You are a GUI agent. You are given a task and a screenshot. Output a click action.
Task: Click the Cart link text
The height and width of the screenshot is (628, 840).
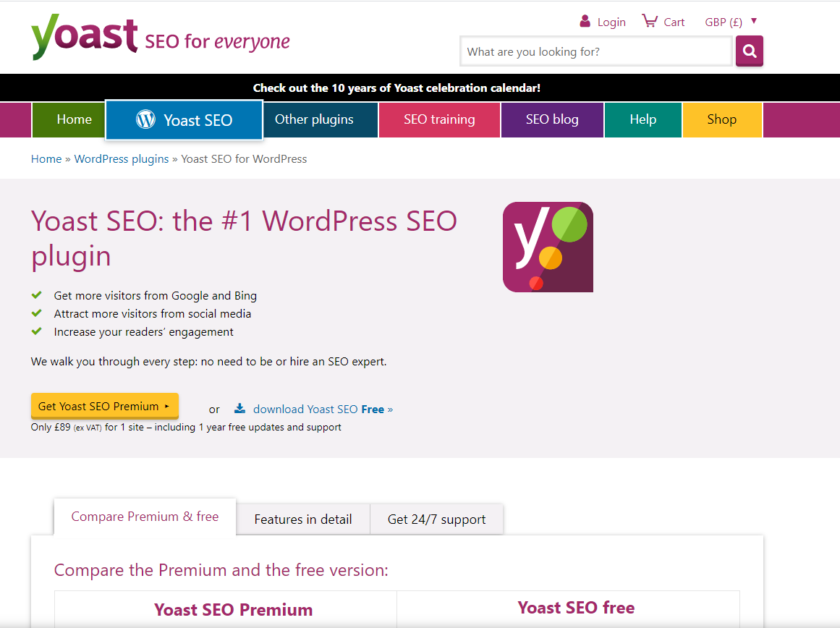click(674, 22)
